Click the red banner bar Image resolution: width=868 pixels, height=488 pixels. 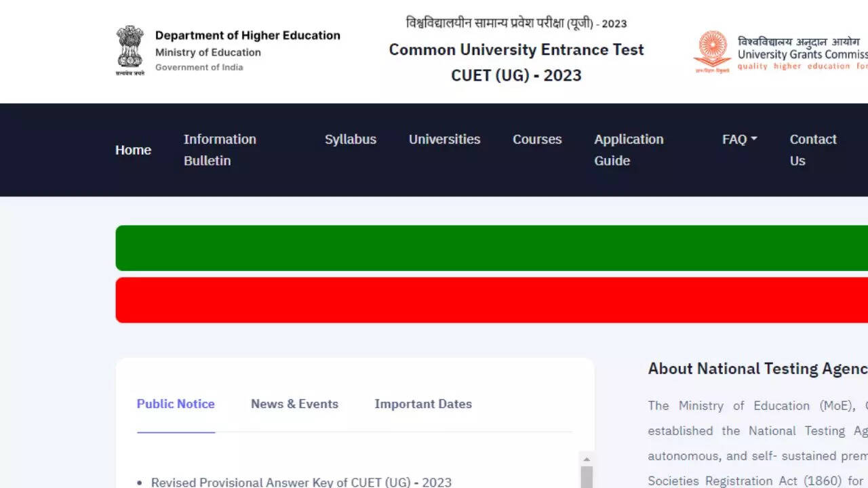coord(492,300)
